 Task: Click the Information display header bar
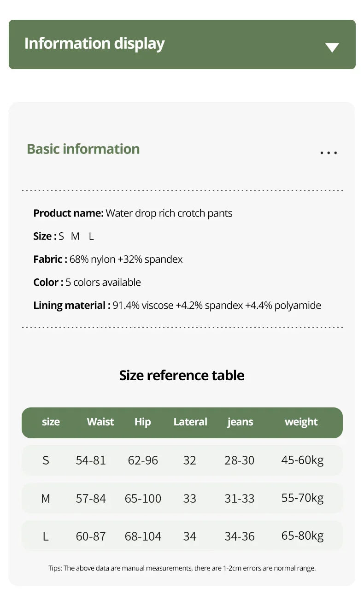point(182,44)
